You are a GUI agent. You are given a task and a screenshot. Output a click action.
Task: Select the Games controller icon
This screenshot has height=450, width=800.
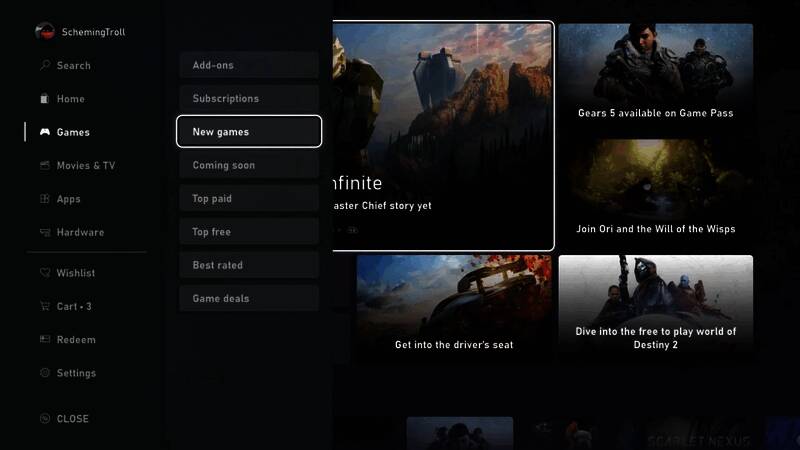pos(45,132)
